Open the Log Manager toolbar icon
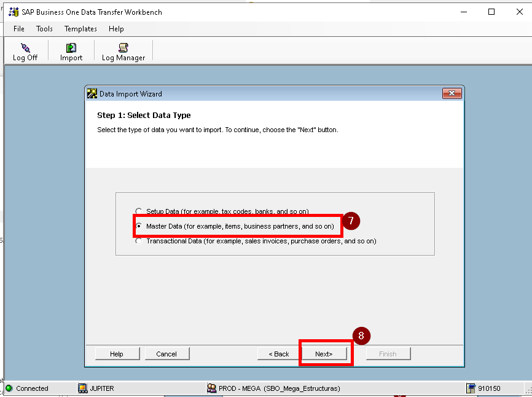This screenshot has width=532, height=397. [x=123, y=47]
